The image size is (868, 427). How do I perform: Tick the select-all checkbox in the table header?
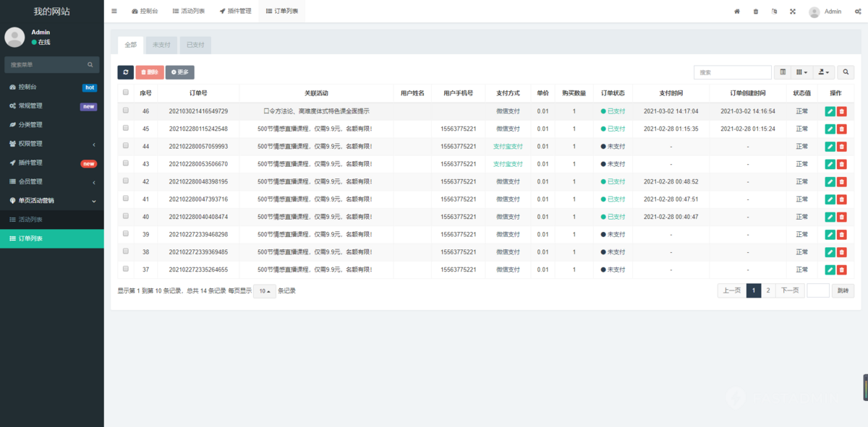point(126,92)
